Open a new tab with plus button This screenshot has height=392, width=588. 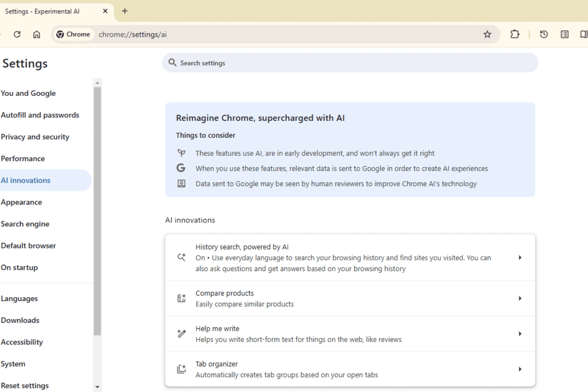click(x=125, y=11)
